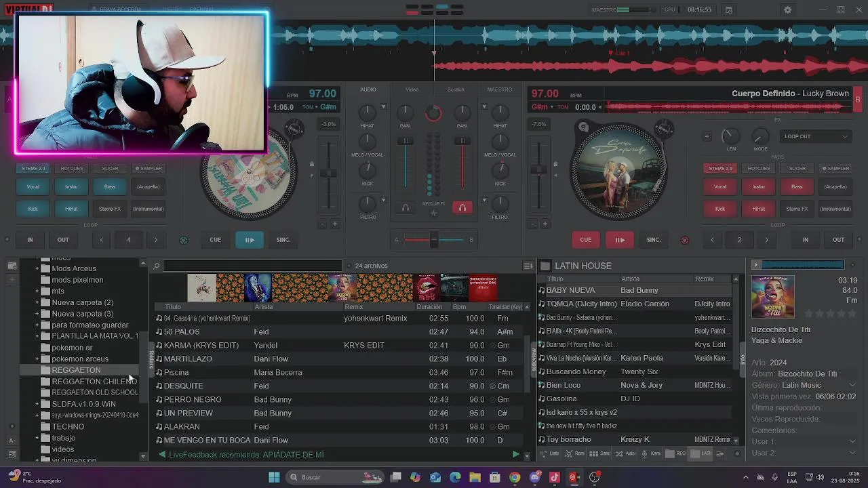Click the left deck pitch lock icon
Screen dimensions: 868x488
pyautogui.click(x=312, y=164)
